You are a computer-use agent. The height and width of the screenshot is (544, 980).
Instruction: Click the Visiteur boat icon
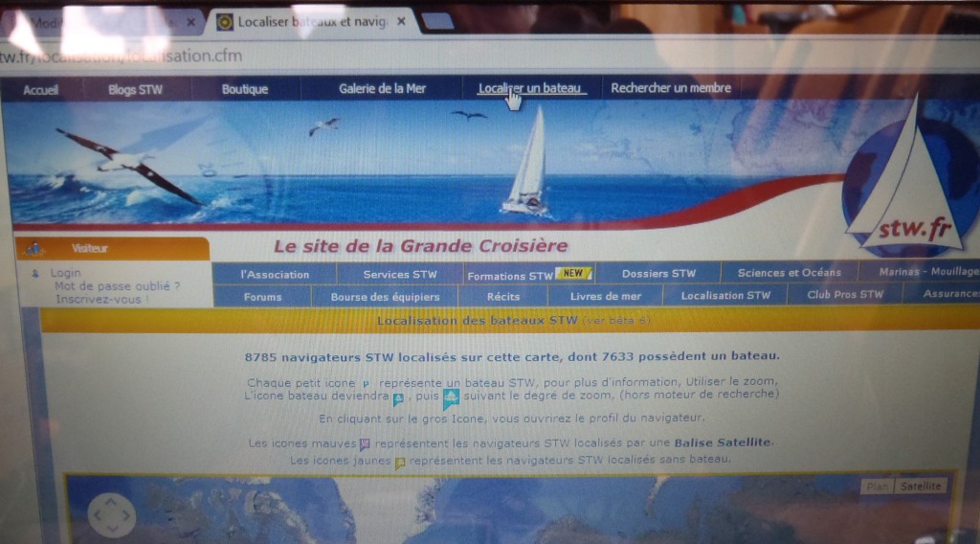pos(33,249)
